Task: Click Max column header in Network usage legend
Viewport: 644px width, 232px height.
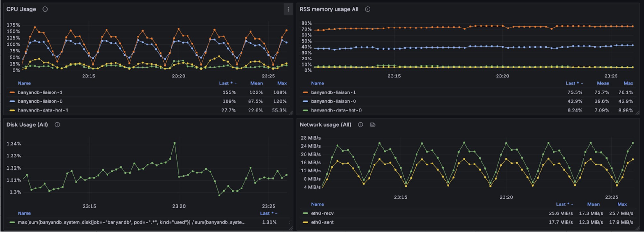Action: point(622,204)
